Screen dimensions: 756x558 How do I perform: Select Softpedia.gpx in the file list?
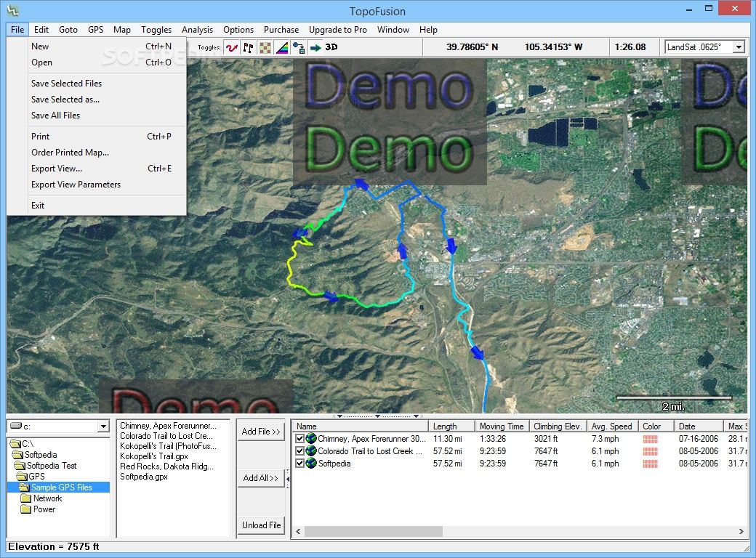coord(144,476)
